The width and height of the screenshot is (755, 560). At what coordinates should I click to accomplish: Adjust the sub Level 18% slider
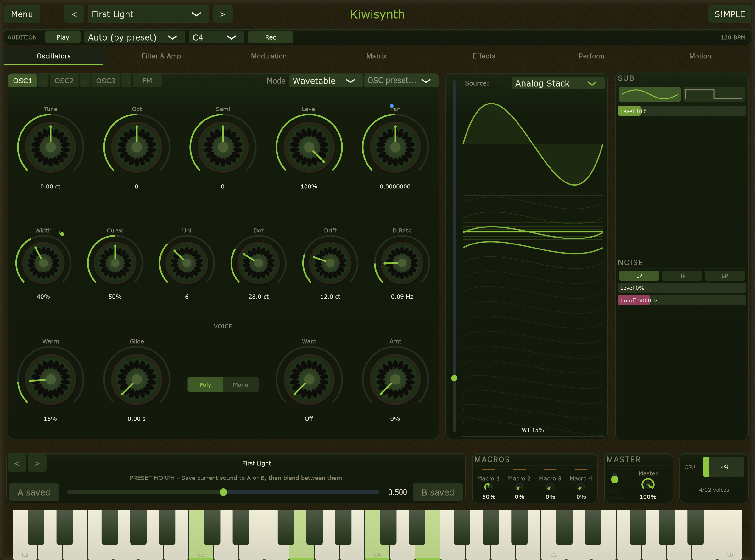tap(682, 111)
